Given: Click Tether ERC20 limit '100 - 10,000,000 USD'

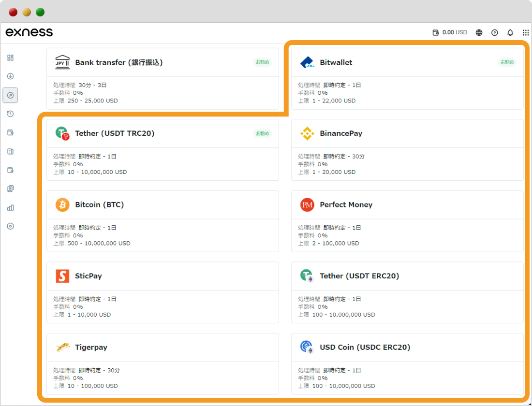Looking at the screenshot, I should [x=344, y=315].
